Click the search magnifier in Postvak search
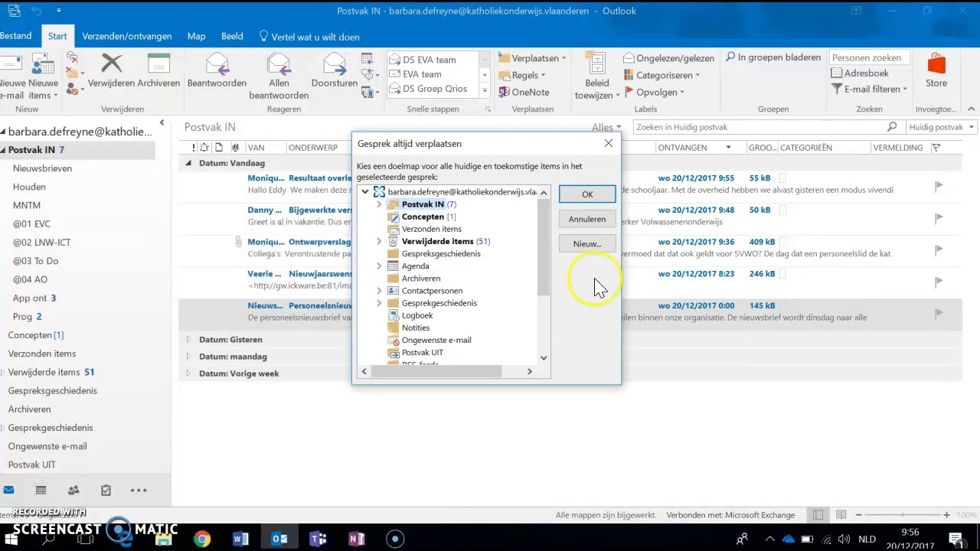Viewport: 980px width, 551px height. tap(892, 127)
